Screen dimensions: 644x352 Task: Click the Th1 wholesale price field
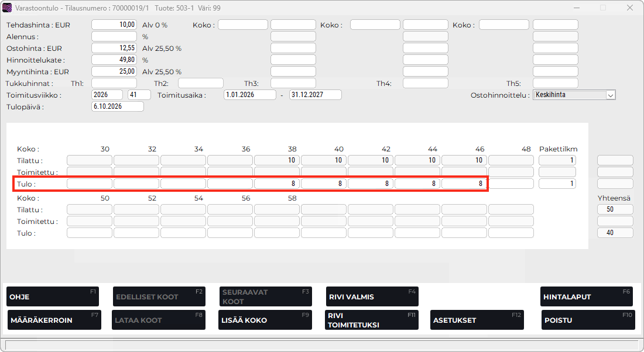tap(114, 83)
